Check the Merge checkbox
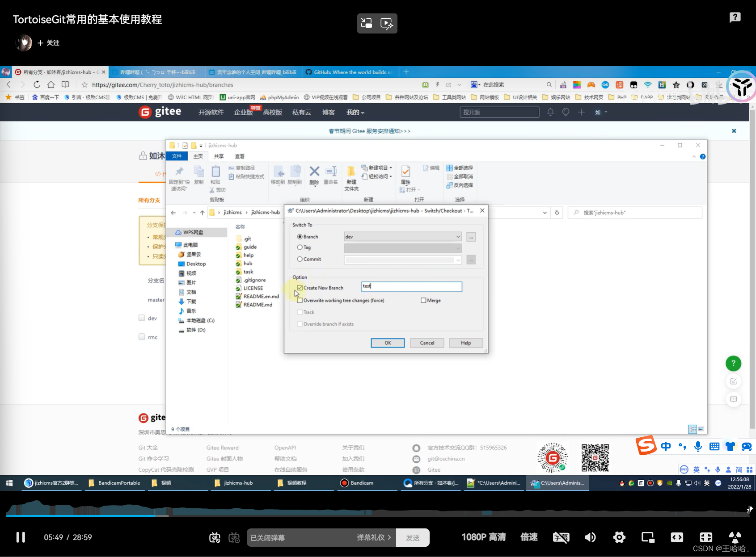 coord(423,301)
